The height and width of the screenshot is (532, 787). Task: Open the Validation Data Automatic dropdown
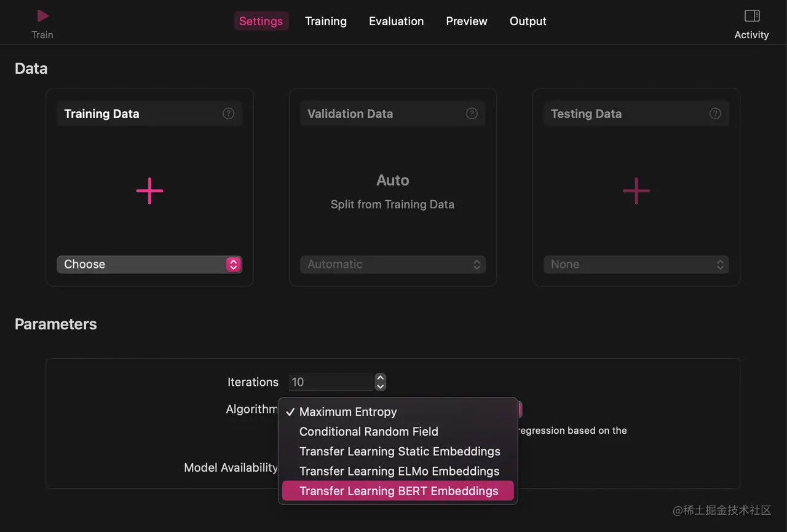tap(393, 264)
